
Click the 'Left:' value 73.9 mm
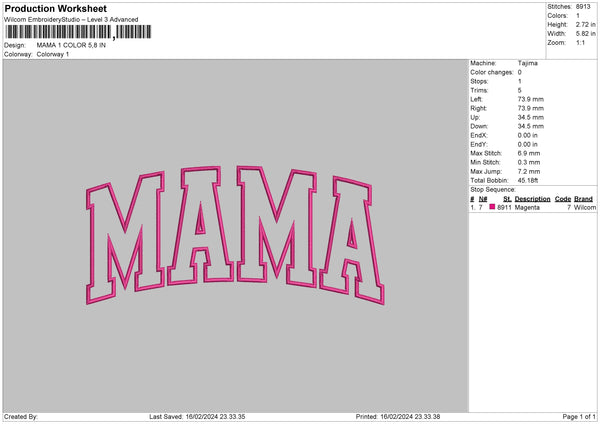(531, 99)
